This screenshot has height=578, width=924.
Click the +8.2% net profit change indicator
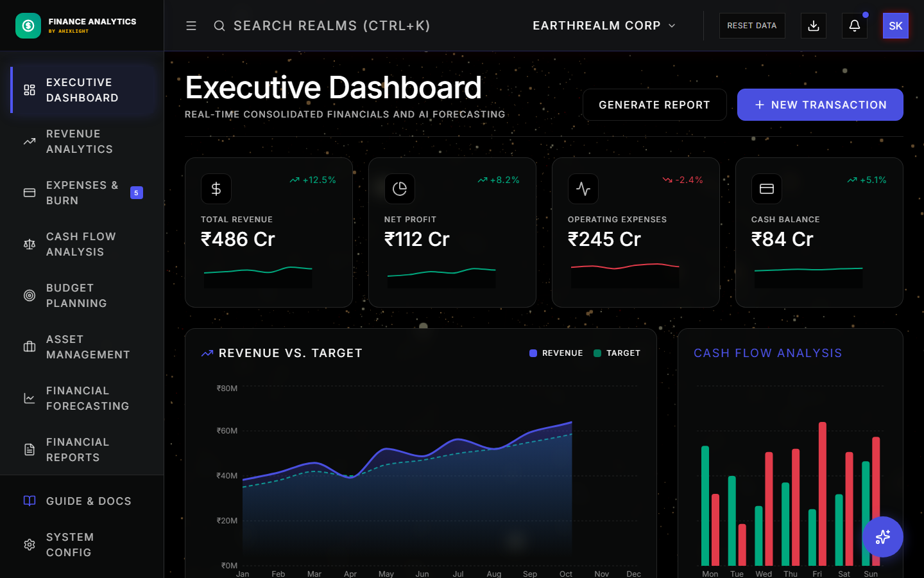[499, 180]
